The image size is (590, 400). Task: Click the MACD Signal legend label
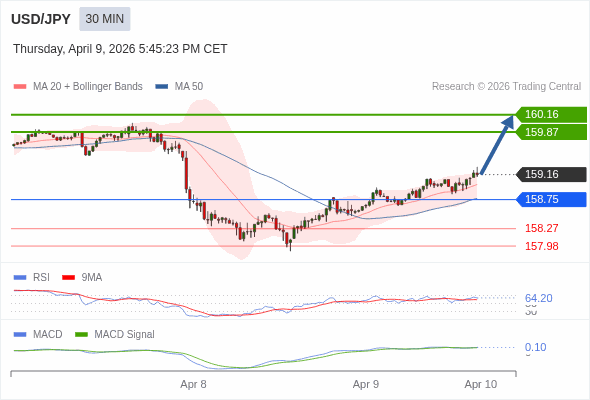click(x=124, y=335)
